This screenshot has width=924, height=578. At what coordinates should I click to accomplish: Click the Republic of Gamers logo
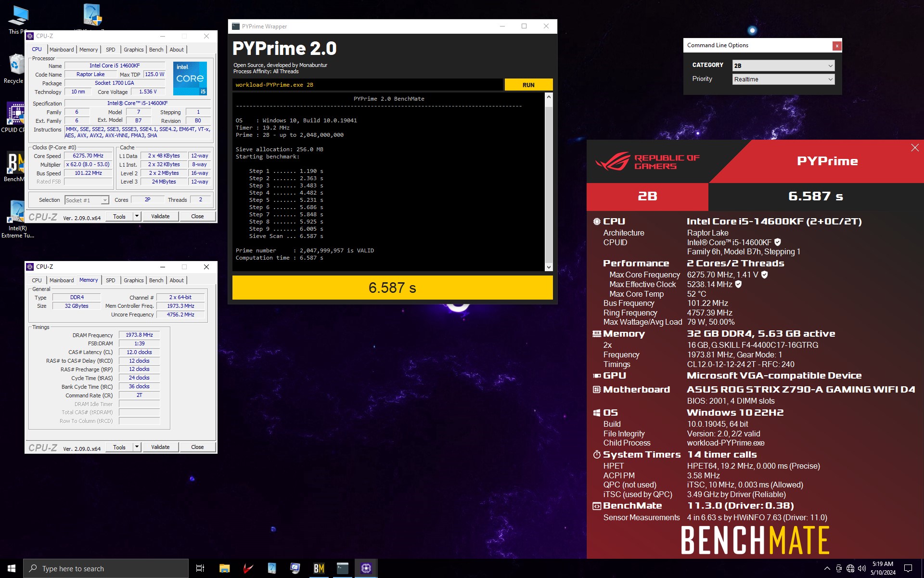[647, 161]
